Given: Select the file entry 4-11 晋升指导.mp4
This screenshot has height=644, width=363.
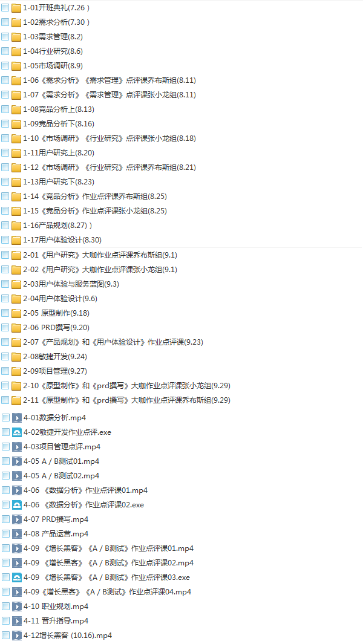Looking at the screenshot, I should [56, 620].
